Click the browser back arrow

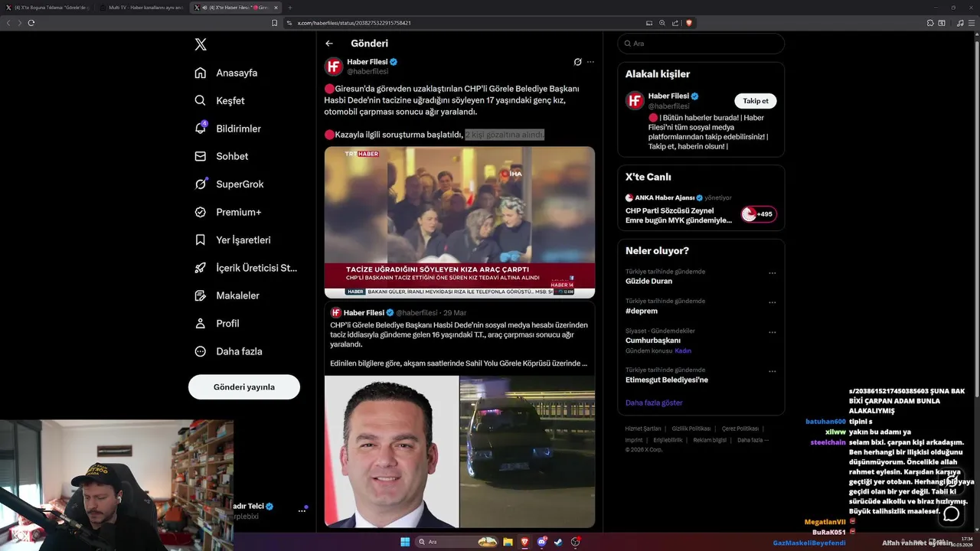click(8, 23)
